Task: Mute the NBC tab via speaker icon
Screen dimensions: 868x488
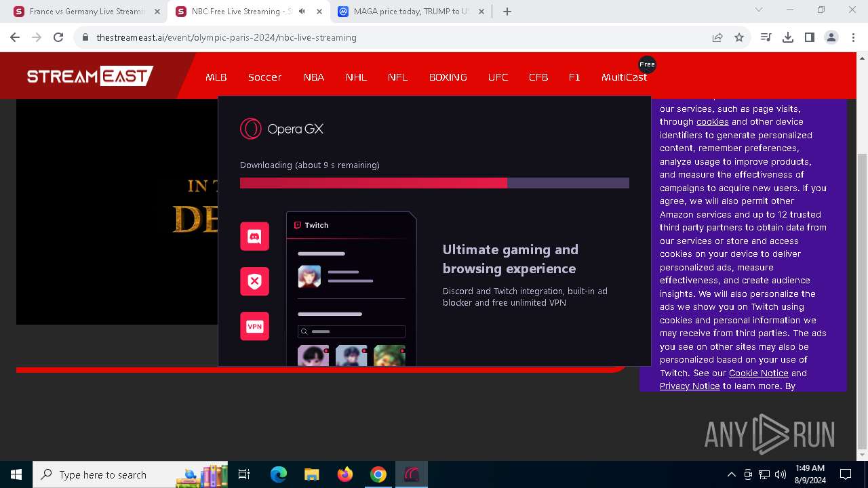Action: [x=302, y=12]
